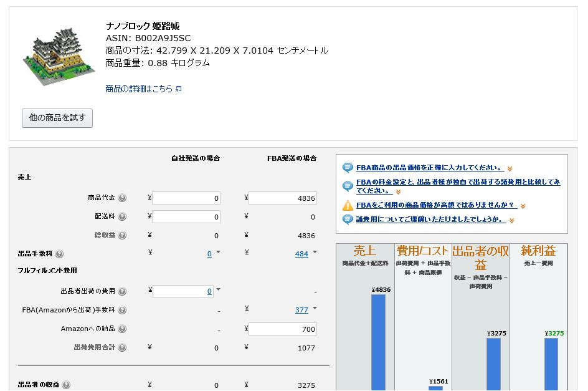Click help icon next to Amazonへの納品
This screenshot has height=391, width=588.
(122, 329)
